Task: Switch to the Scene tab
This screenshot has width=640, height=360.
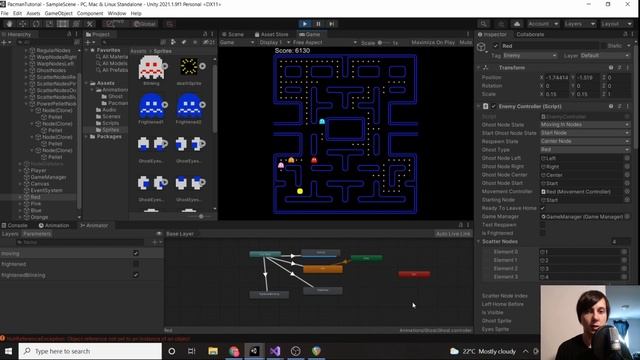Action: click(233, 34)
